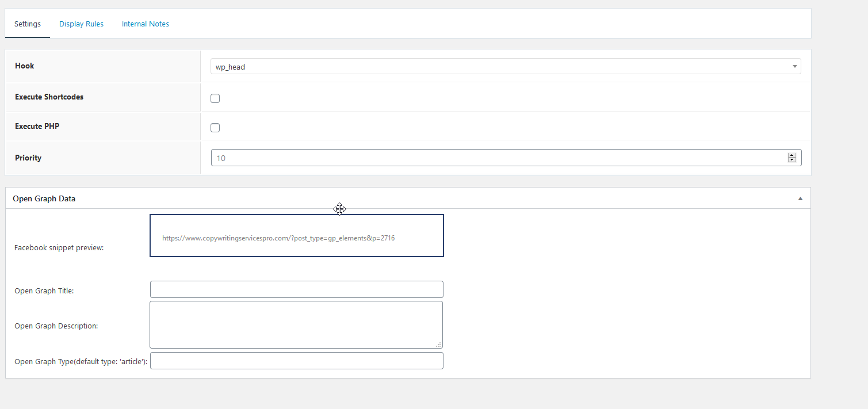
Task: Enable the Execute Shortcodes checkbox
Action: point(215,98)
